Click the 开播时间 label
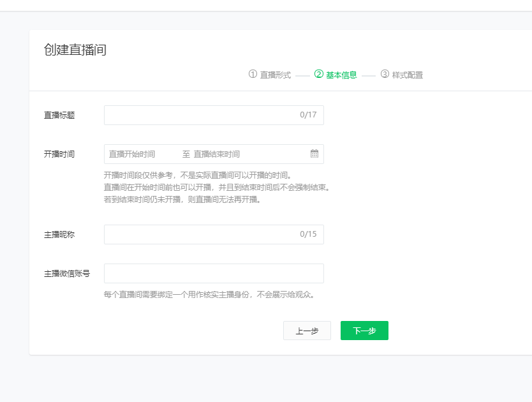 click(x=59, y=154)
